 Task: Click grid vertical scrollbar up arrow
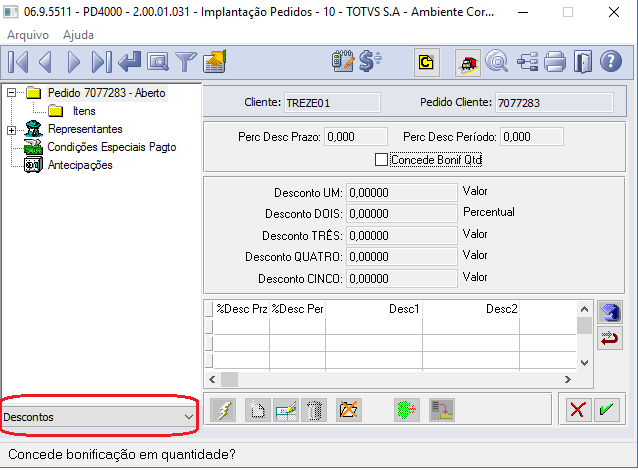click(584, 309)
